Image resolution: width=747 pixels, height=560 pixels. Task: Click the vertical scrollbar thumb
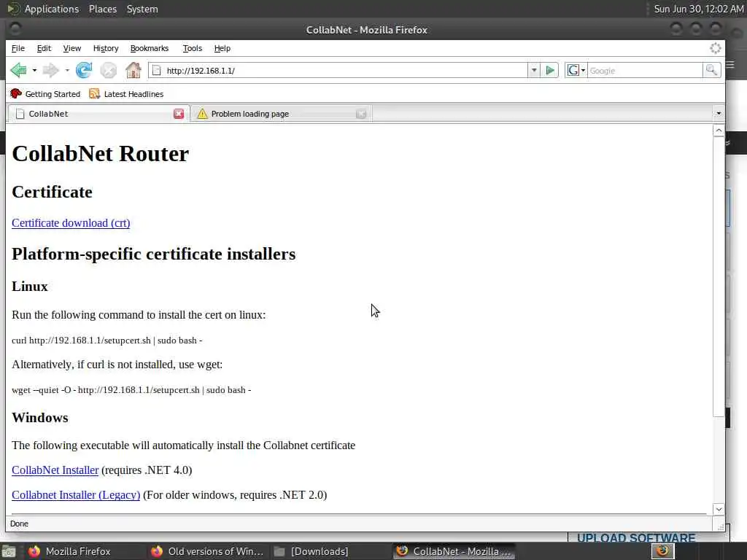click(x=719, y=276)
